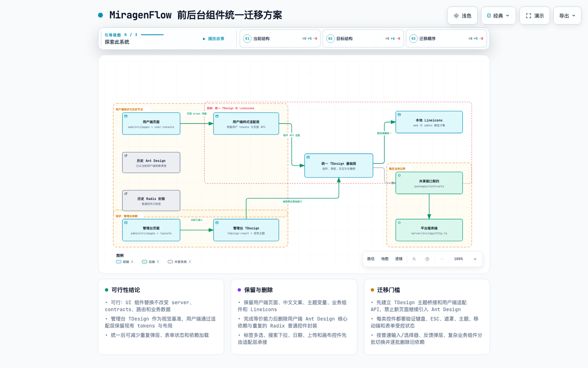Click the icon on 本地 Lineicons node

click(399, 115)
